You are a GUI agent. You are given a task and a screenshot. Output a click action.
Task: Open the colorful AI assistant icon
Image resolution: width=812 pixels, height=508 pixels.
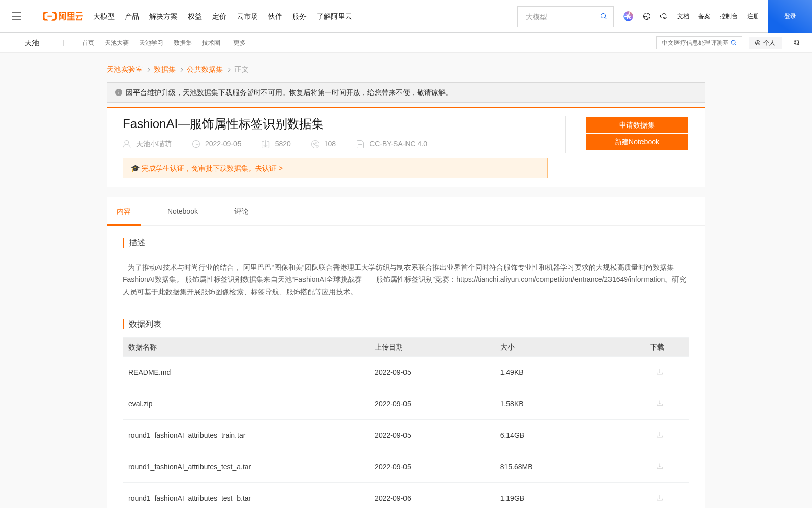click(628, 16)
